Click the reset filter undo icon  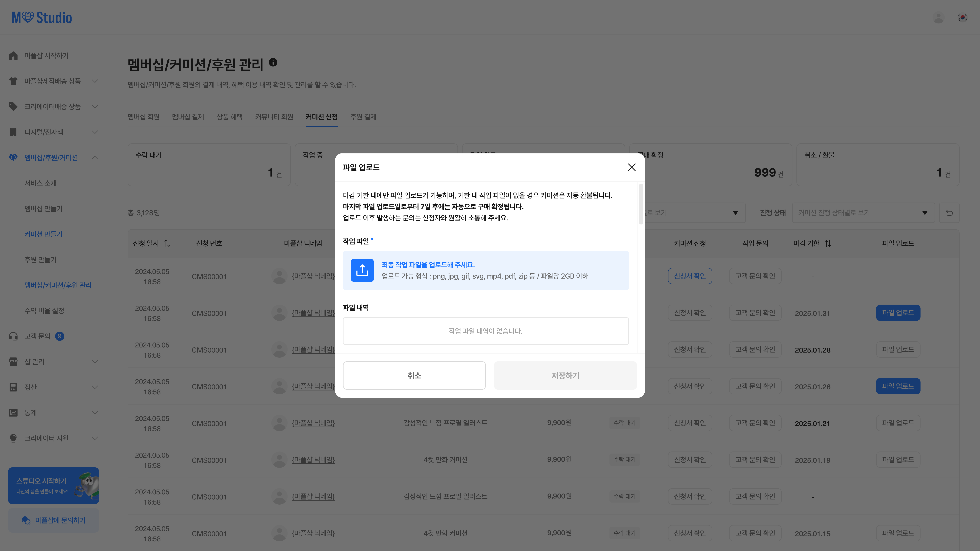coord(949,213)
